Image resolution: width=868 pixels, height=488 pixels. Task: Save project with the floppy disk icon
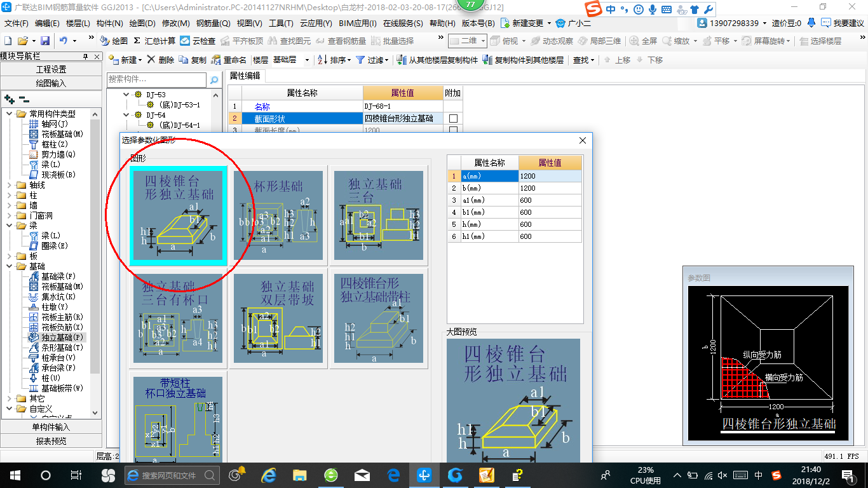click(45, 41)
